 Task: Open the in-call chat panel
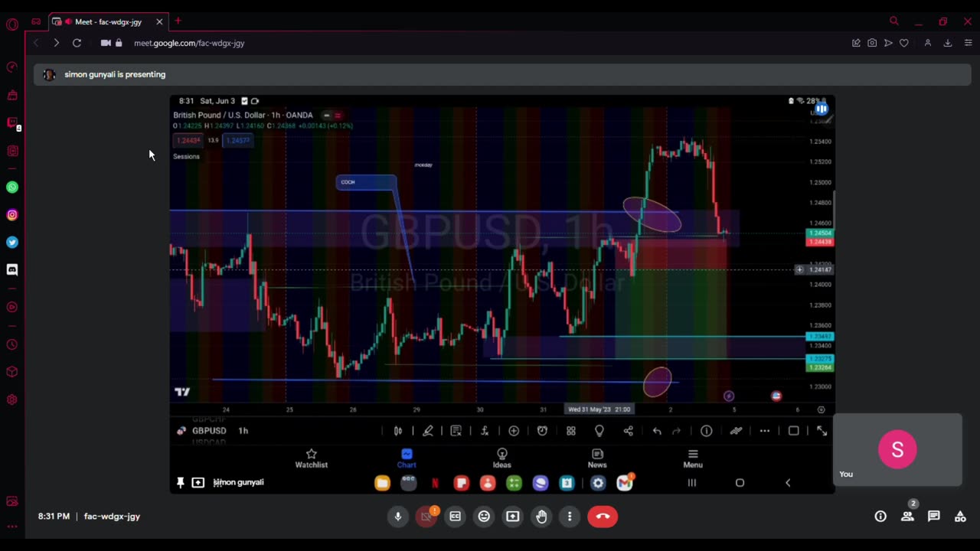tap(933, 517)
